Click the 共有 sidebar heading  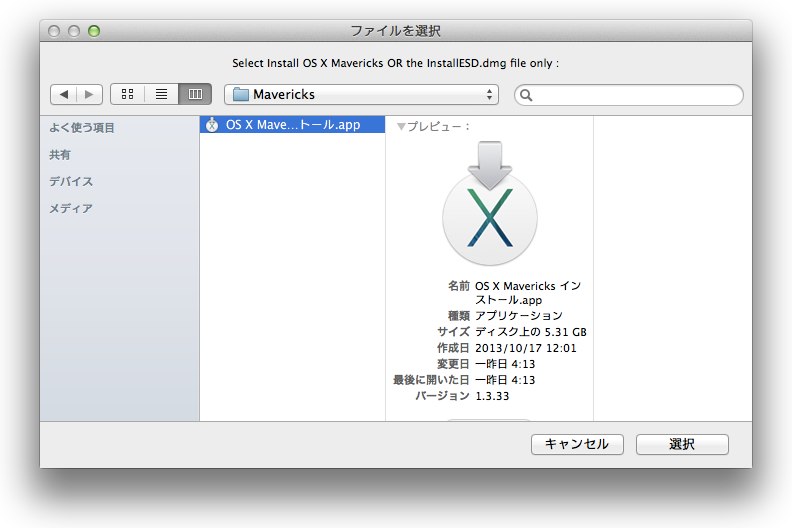click(x=60, y=155)
